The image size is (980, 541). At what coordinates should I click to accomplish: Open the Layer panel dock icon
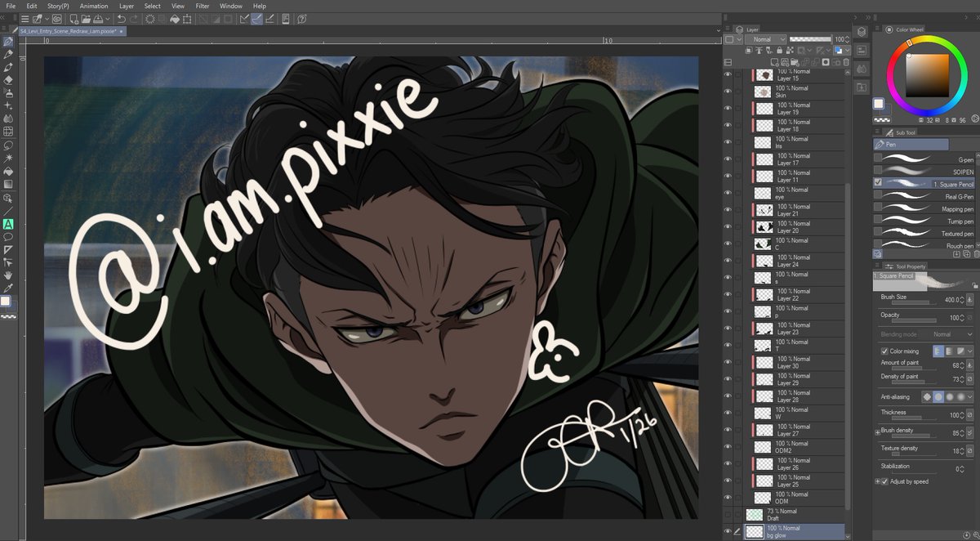tap(862, 32)
